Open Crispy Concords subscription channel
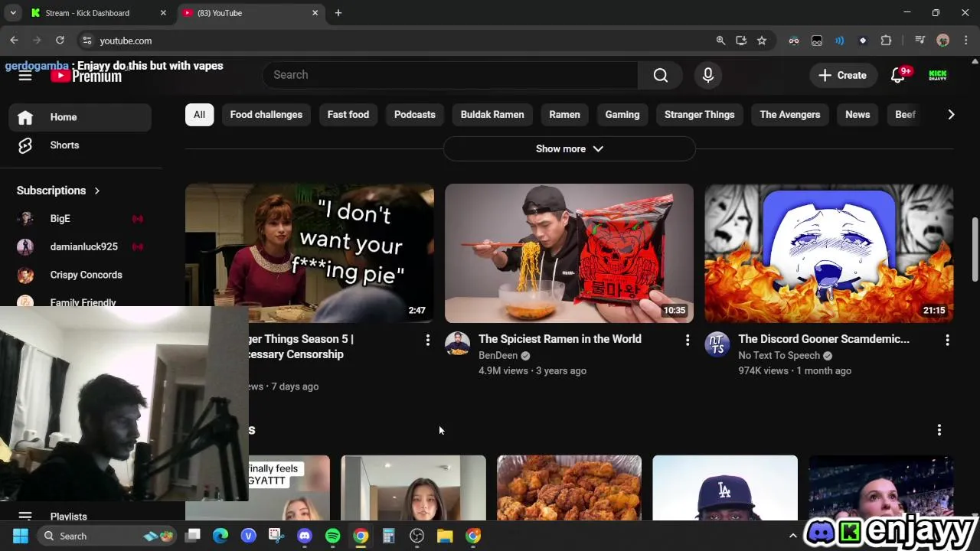The height and width of the screenshot is (551, 980). [x=80, y=275]
